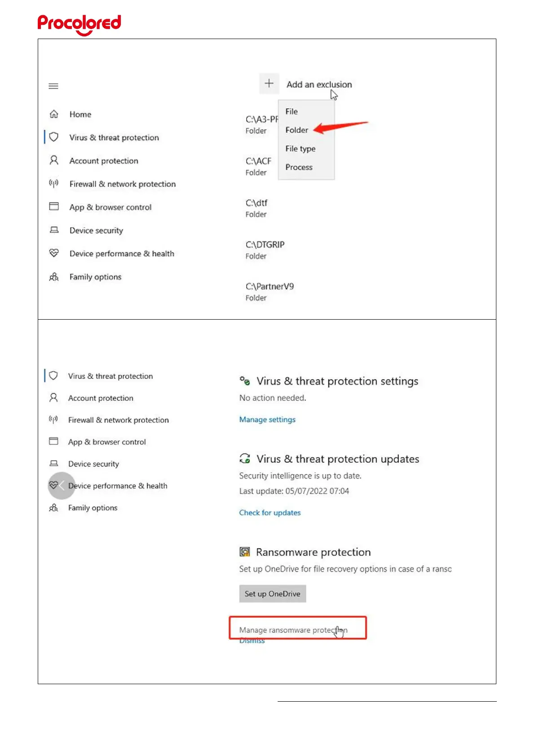Click the hamburger navigation menu icon

coord(53,86)
